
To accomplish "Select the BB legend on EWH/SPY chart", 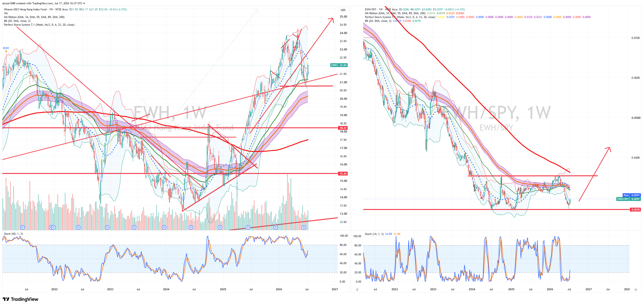I will 378,21.
